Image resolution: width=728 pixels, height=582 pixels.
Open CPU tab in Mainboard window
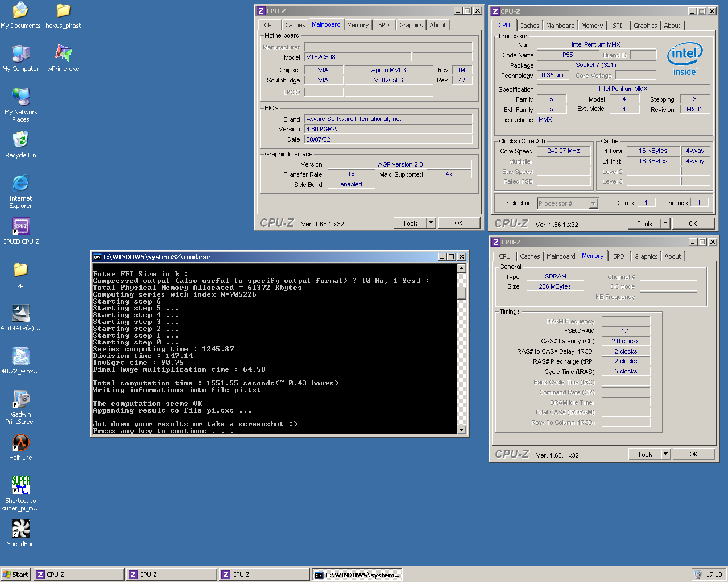point(270,25)
